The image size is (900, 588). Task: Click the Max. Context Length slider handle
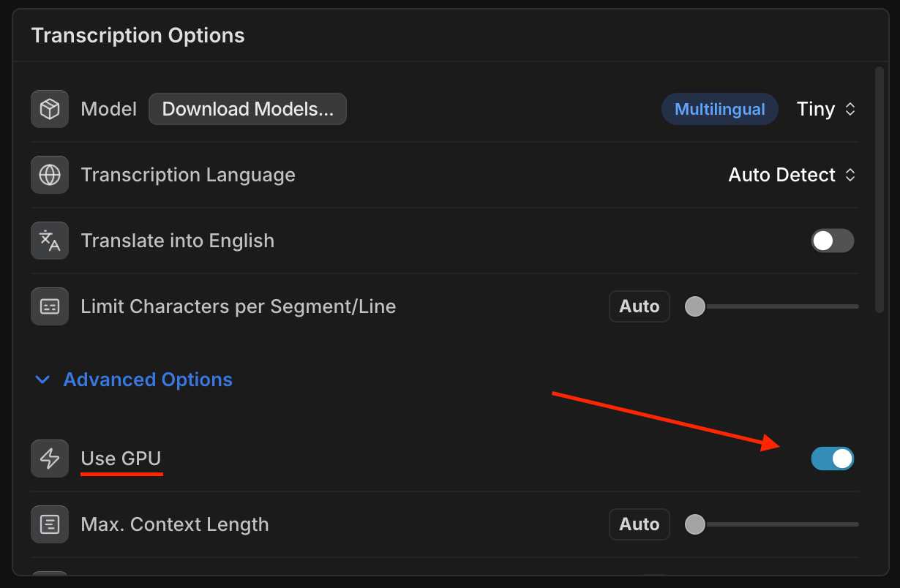coord(694,524)
